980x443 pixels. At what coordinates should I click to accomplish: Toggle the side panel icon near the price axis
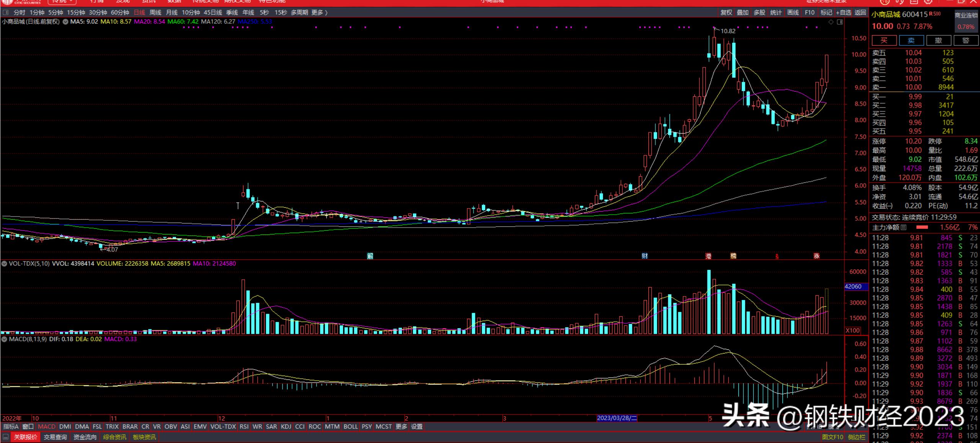(x=840, y=22)
